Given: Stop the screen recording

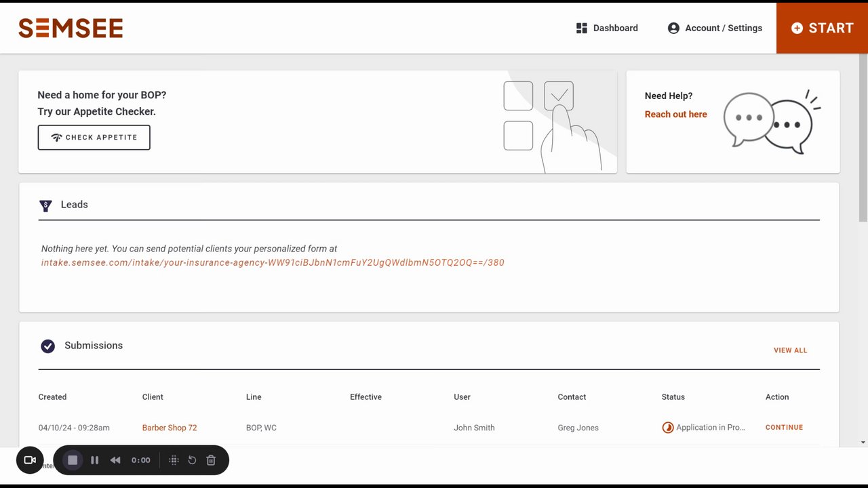Looking at the screenshot, I should (73, 460).
